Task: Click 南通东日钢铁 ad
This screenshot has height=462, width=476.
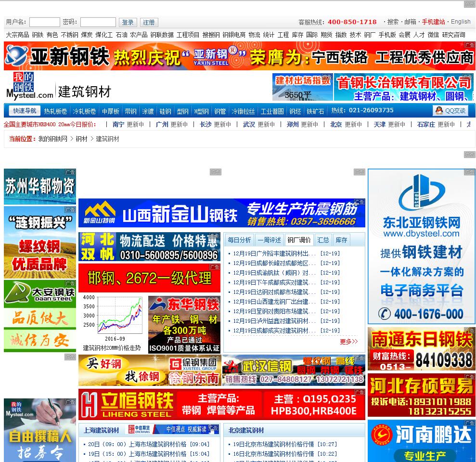Action: pos(421,349)
